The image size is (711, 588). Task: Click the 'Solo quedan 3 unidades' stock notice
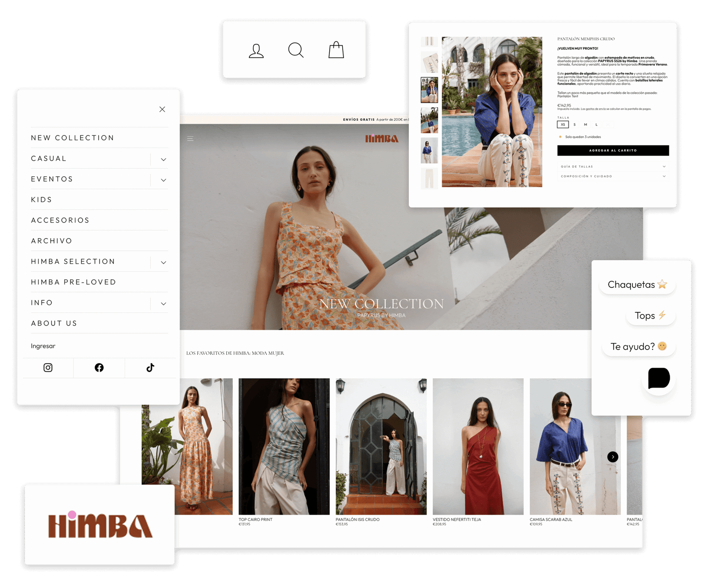[x=583, y=137]
